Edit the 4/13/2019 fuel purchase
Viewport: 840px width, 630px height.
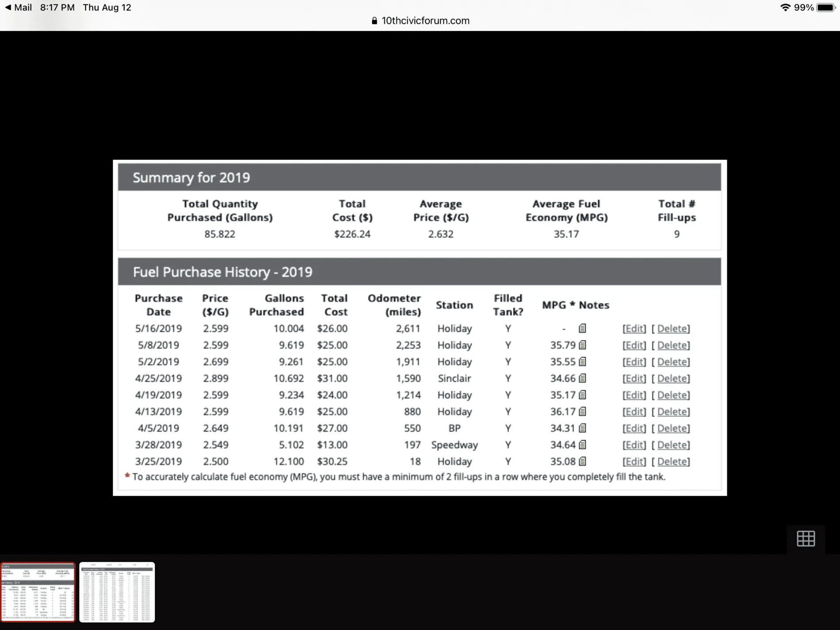coord(634,412)
